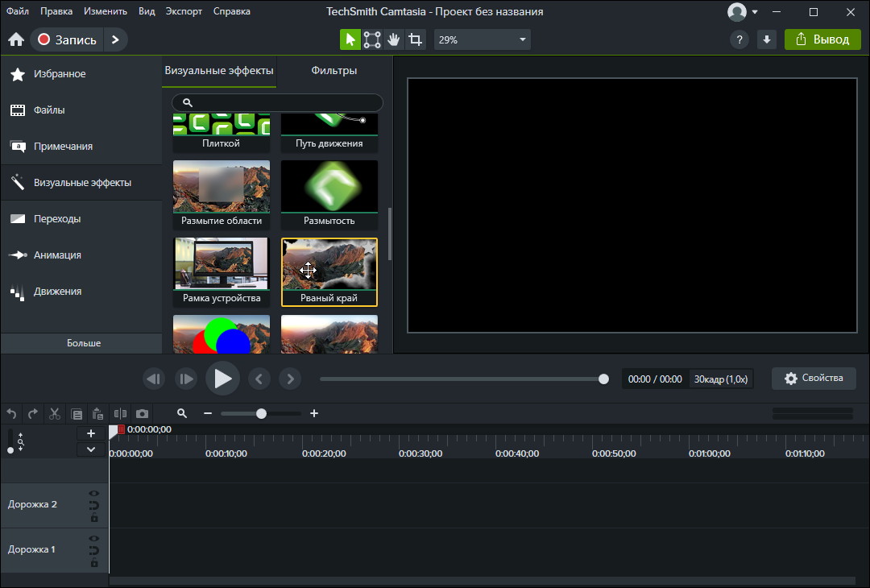The image size is (870, 588).
Task: Lock Дорожка 2
Action: pyautogui.click(x=93, y=518)
